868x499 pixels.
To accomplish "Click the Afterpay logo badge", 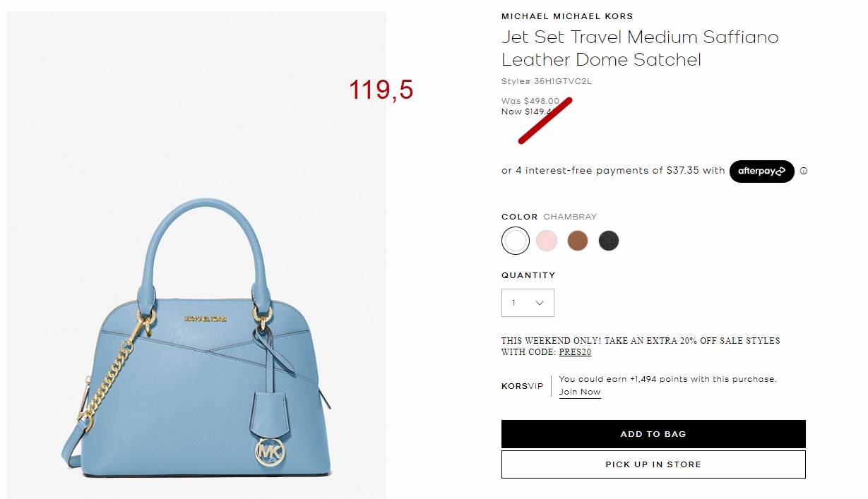I will tap(761, 171).
